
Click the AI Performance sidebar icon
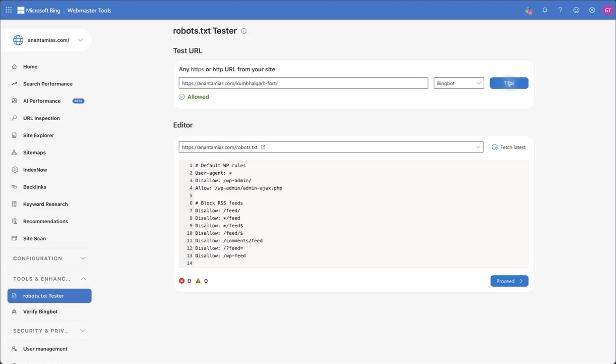tap(14, 101)
